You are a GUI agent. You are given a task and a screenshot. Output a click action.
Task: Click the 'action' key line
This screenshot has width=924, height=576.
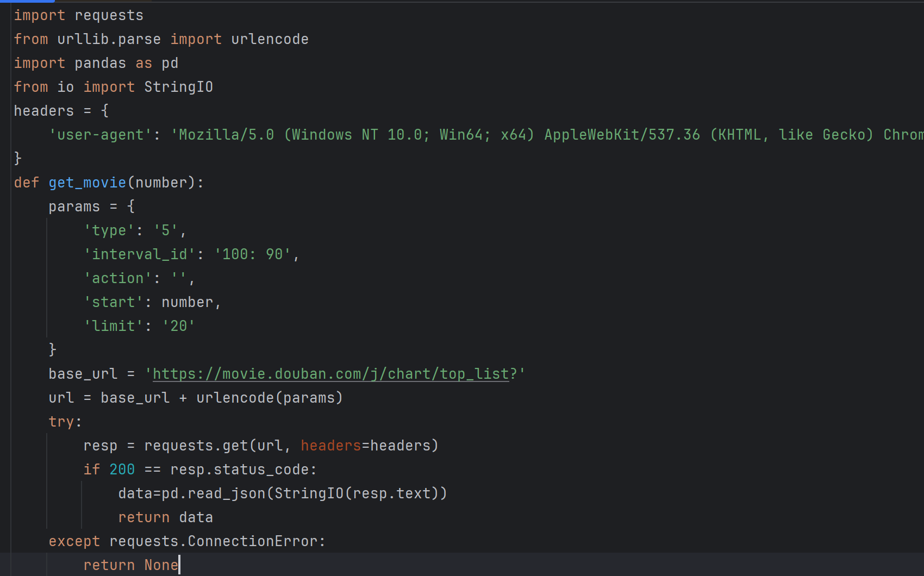tap(140, 278)
